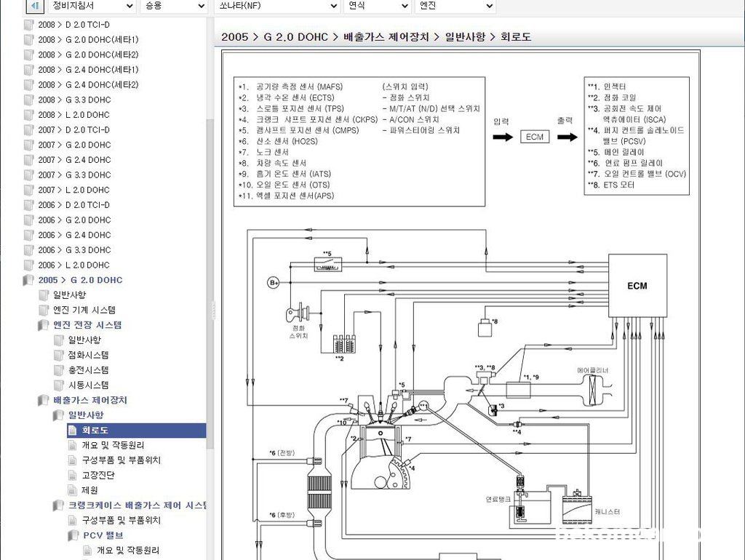745x560 pixels.
Task: Open 2008 > G 2.4 DOHC(세타1)
Action: point(88,70)
